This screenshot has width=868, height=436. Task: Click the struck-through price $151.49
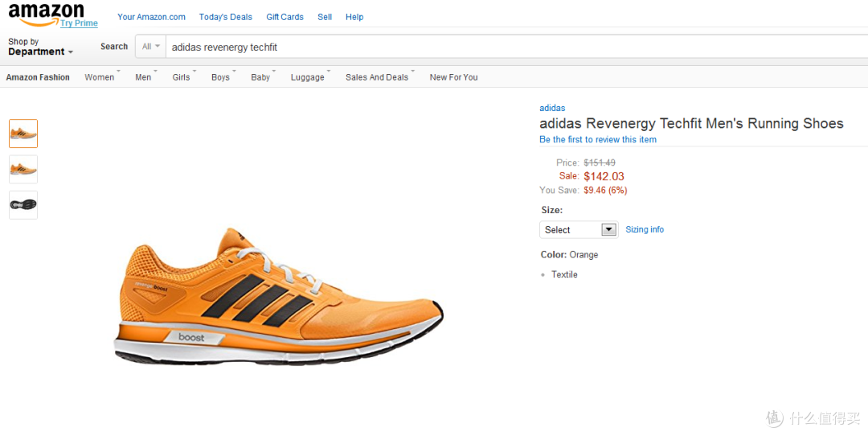coord(600,162)
